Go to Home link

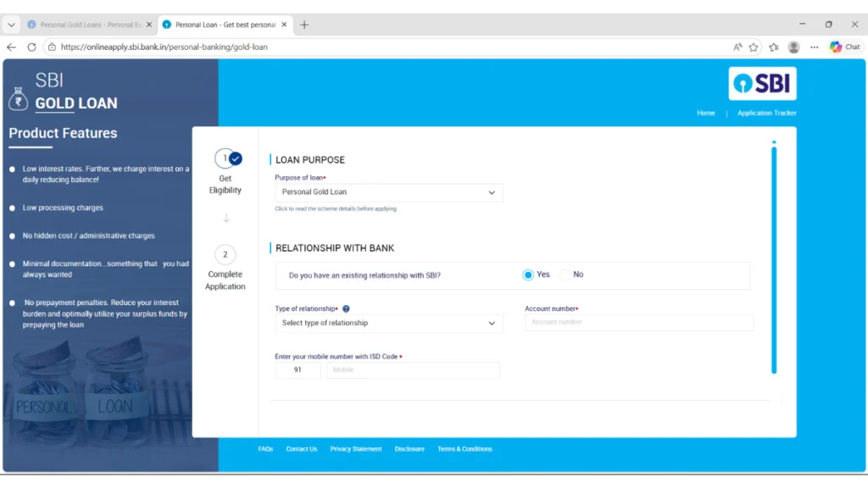(x=706, y=113)
